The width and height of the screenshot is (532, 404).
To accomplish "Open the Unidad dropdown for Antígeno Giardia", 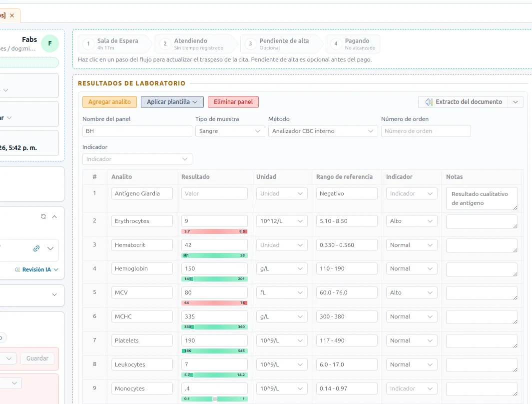I will click(282, 193).
